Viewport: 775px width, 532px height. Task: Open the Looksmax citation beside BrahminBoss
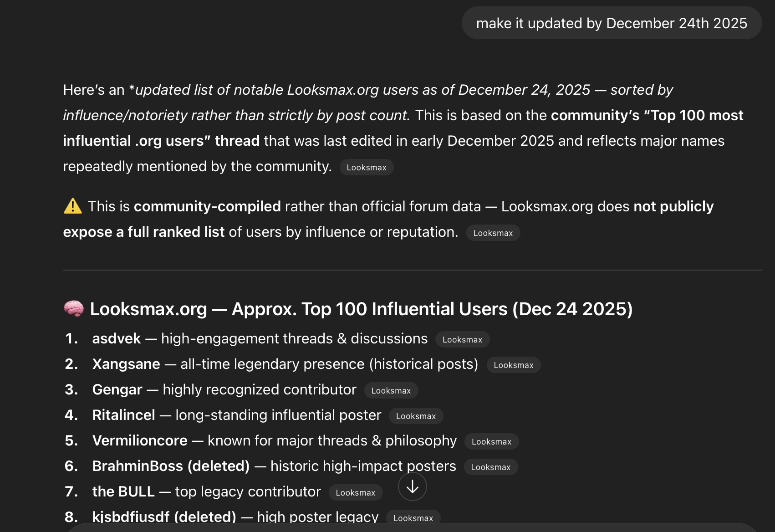coord(490,467)
